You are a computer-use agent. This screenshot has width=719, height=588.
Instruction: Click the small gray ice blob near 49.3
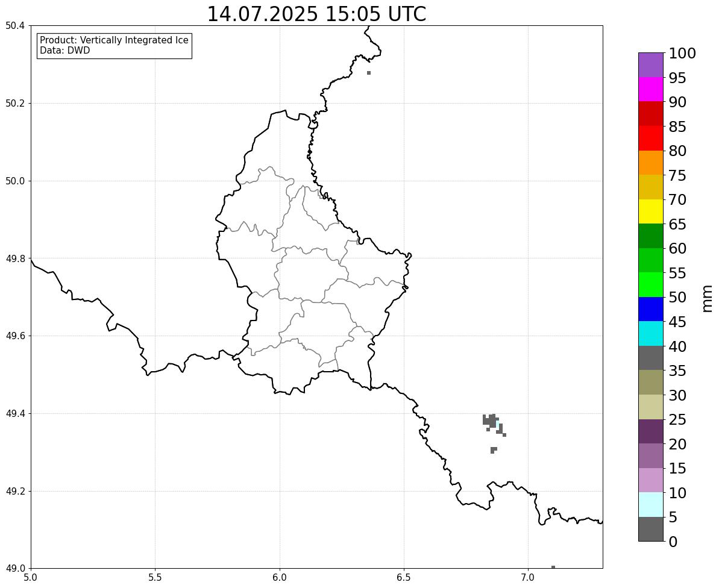[x=494, y=450]
